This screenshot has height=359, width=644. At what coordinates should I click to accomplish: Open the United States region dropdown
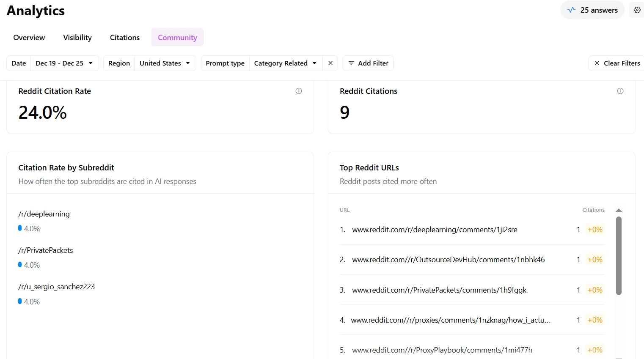click(165, 63)
